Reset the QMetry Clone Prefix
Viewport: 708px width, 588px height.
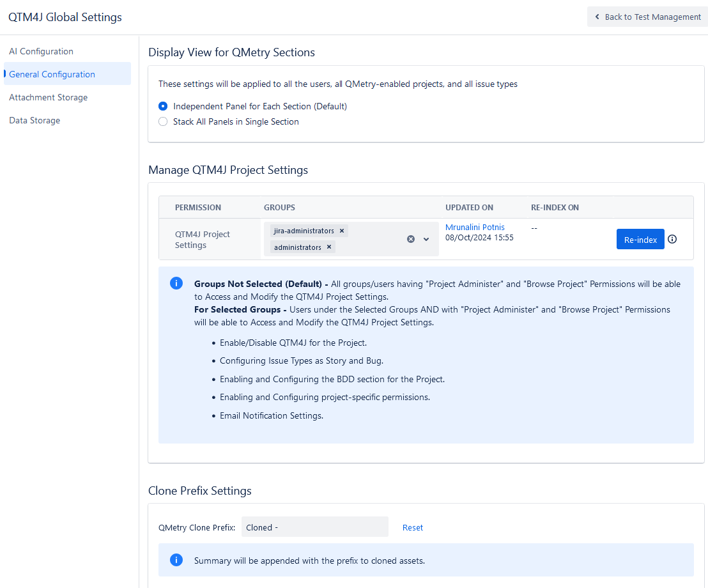point(412,527)
